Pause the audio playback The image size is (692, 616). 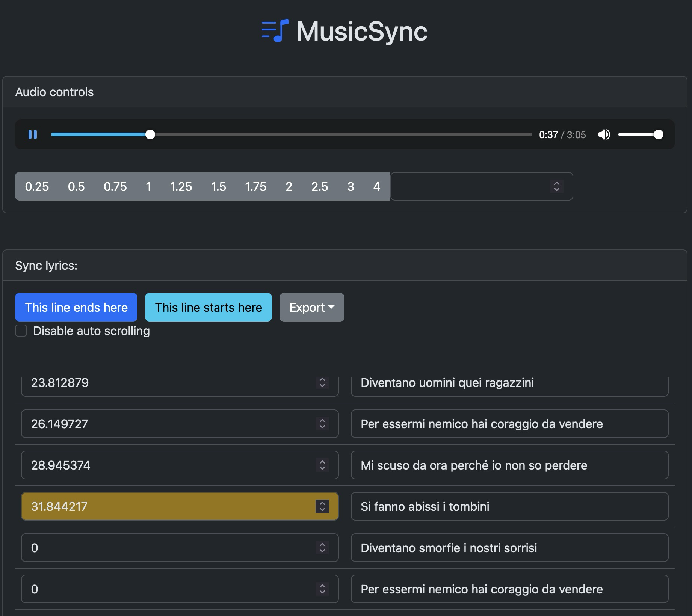pos(33,134)
